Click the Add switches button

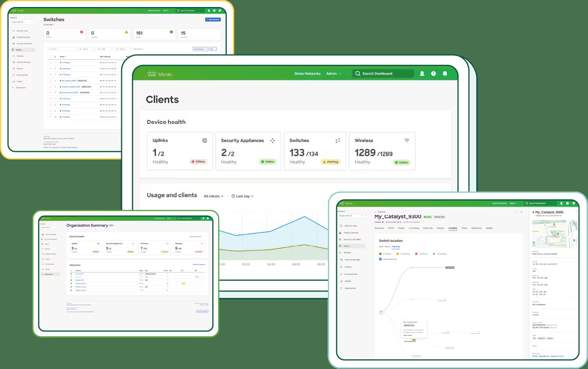coord(213,19)
